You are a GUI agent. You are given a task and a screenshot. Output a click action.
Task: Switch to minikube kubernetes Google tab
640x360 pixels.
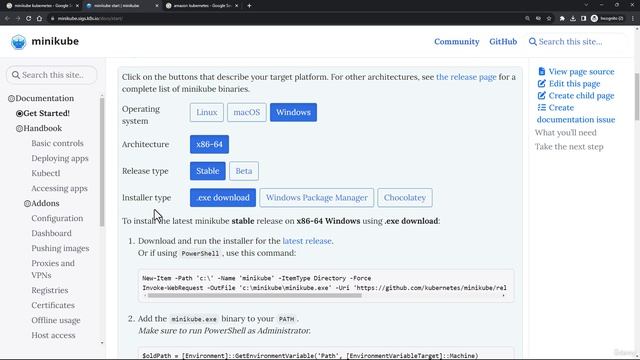(x=41, y=6)
